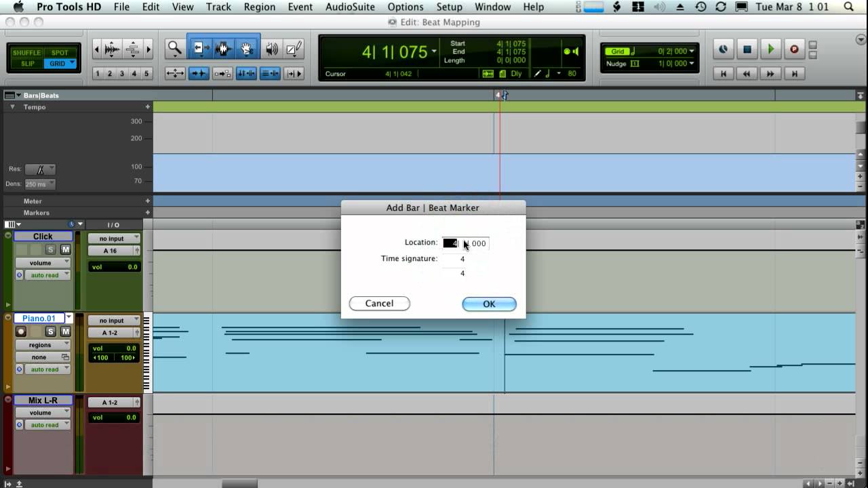Open Click track 'no input' selector

click(114, 239)
